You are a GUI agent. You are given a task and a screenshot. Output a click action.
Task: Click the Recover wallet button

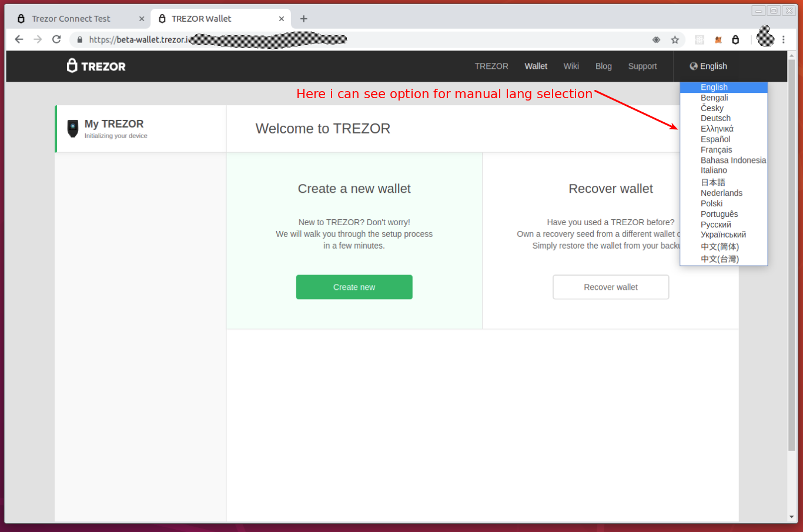coord(610,287)
